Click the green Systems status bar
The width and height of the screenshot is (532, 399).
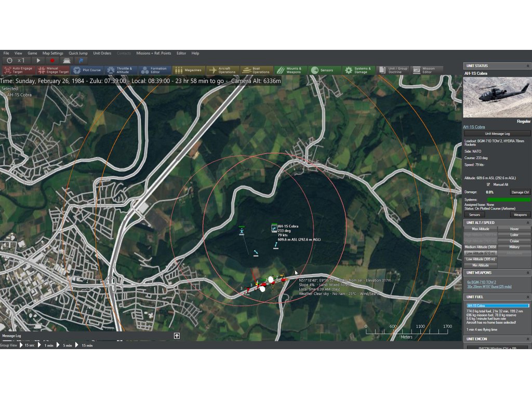pos(509,200)
